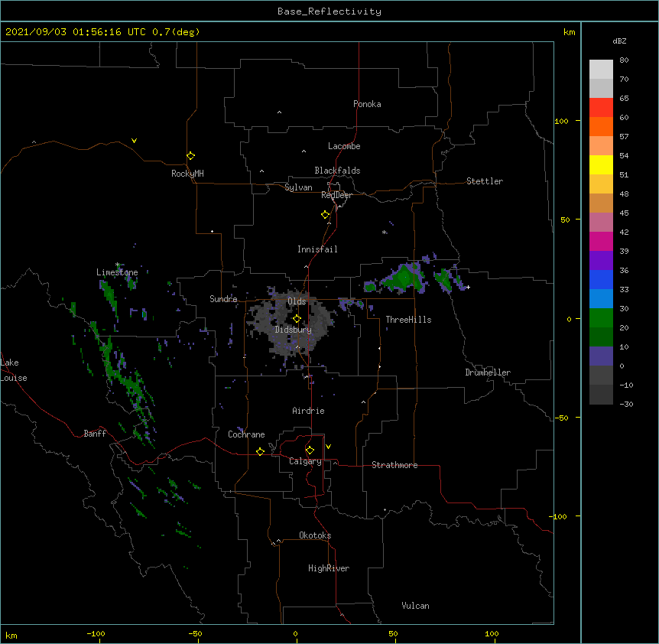Click the Calgary city label
659x644 pixels.
pyautogui.click(x=305, y=461)
